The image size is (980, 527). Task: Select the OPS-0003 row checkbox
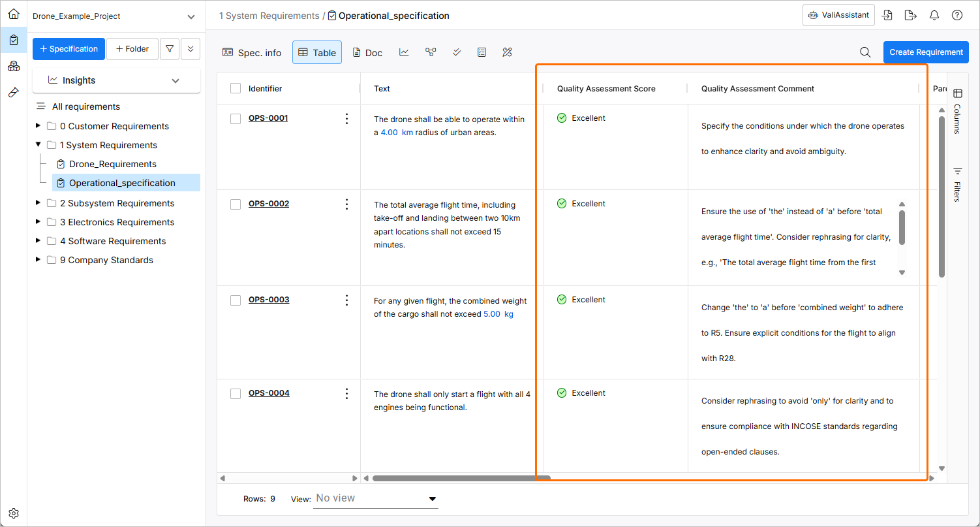(x=236, y=300)
